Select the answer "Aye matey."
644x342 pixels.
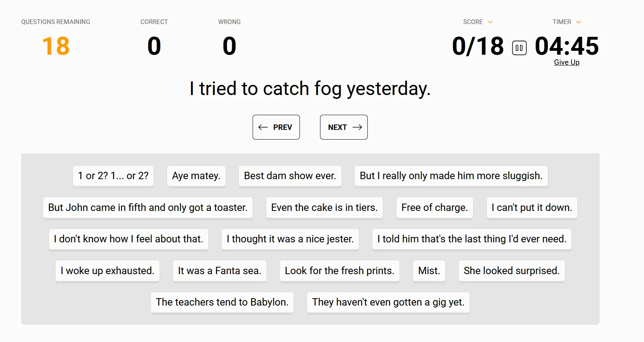coord(196,176)
